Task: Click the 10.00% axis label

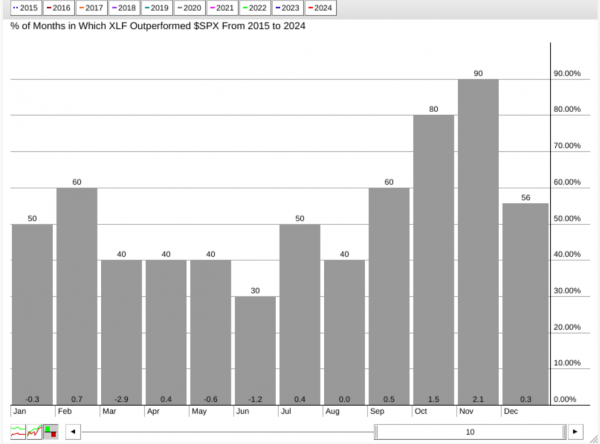Action: 567,363
